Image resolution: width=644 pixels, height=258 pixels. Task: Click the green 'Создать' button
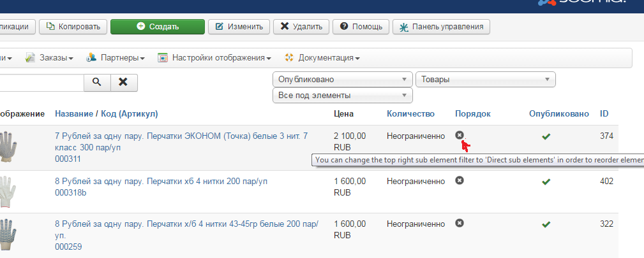tap(158, 27)
